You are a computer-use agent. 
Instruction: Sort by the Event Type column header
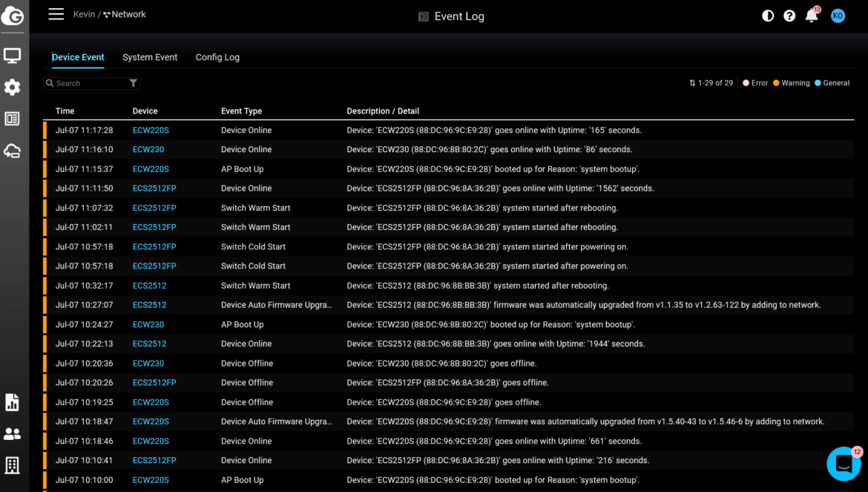241,111
